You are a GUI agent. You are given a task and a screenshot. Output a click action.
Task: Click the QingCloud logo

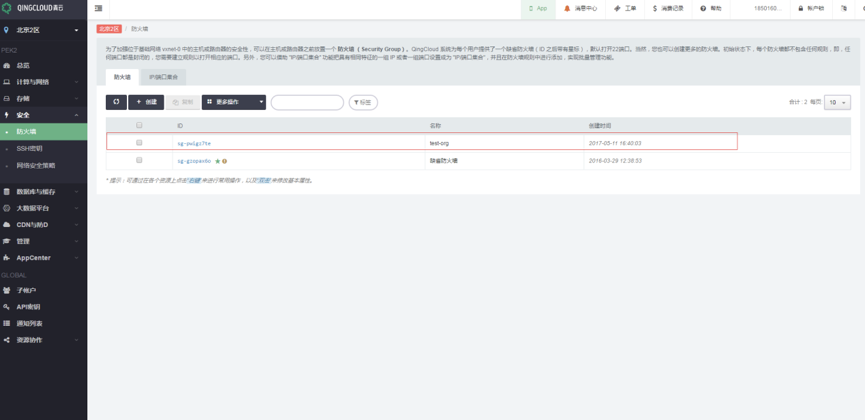point(33,8)
